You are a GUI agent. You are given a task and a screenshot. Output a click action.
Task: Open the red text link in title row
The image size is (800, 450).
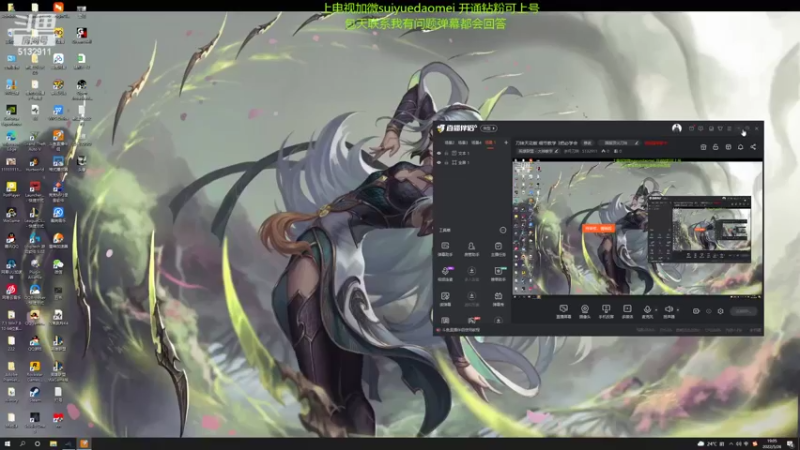coord(656,143)
